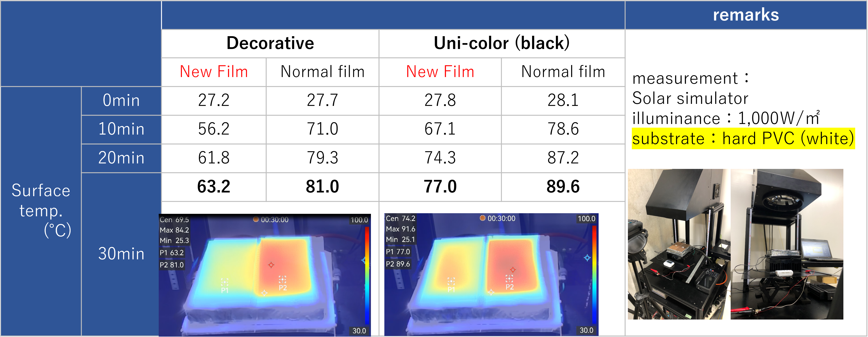Click color scale bar of left thermal image
868x337 pixels.
point(367,275)
